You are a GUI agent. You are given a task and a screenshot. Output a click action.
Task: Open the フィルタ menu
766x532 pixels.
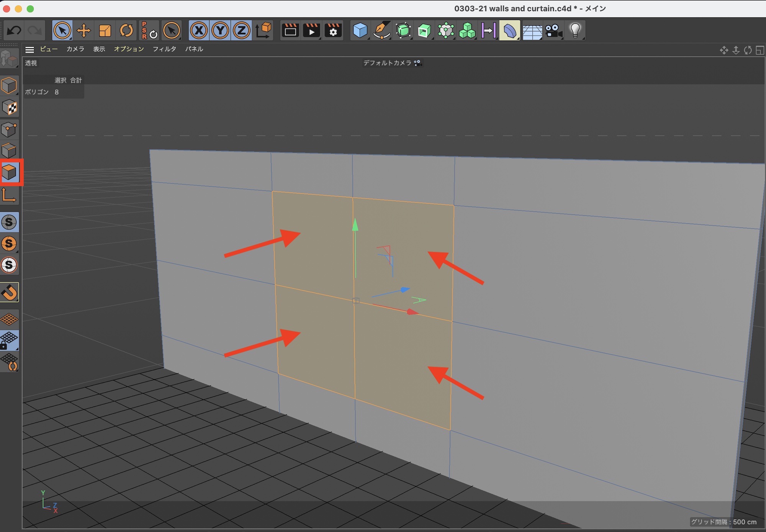click(164, 49)
